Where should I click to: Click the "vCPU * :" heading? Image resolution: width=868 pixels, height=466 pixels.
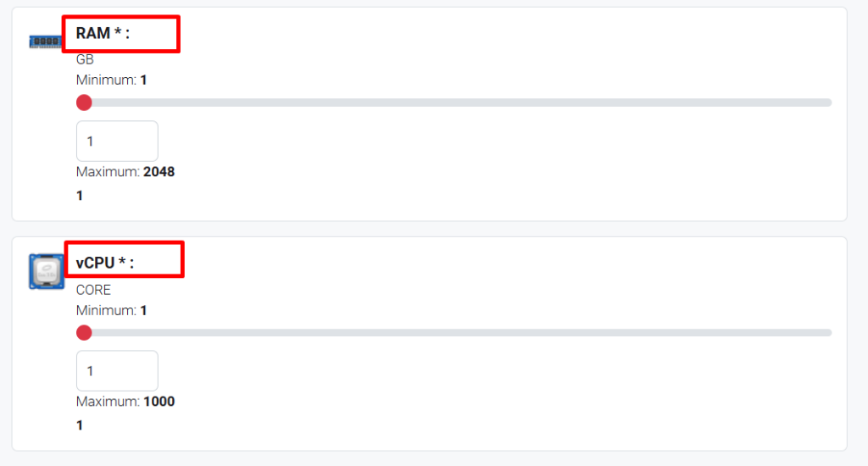[104, 263]
